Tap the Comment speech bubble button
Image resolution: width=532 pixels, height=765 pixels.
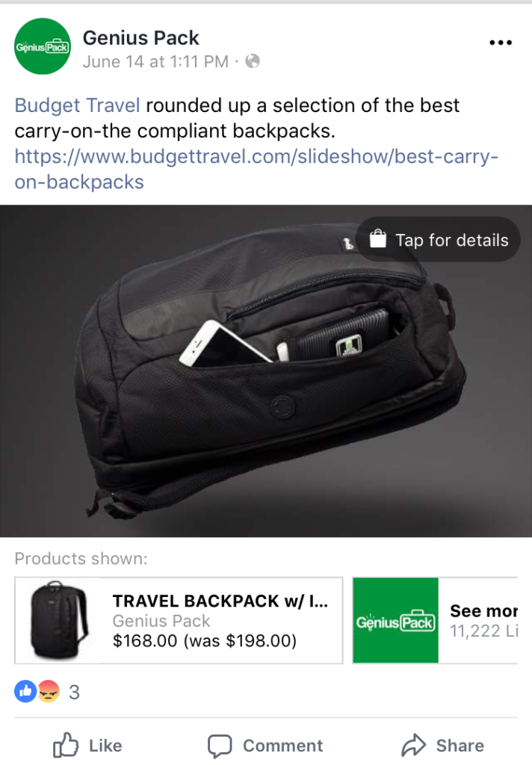(265, 746)
